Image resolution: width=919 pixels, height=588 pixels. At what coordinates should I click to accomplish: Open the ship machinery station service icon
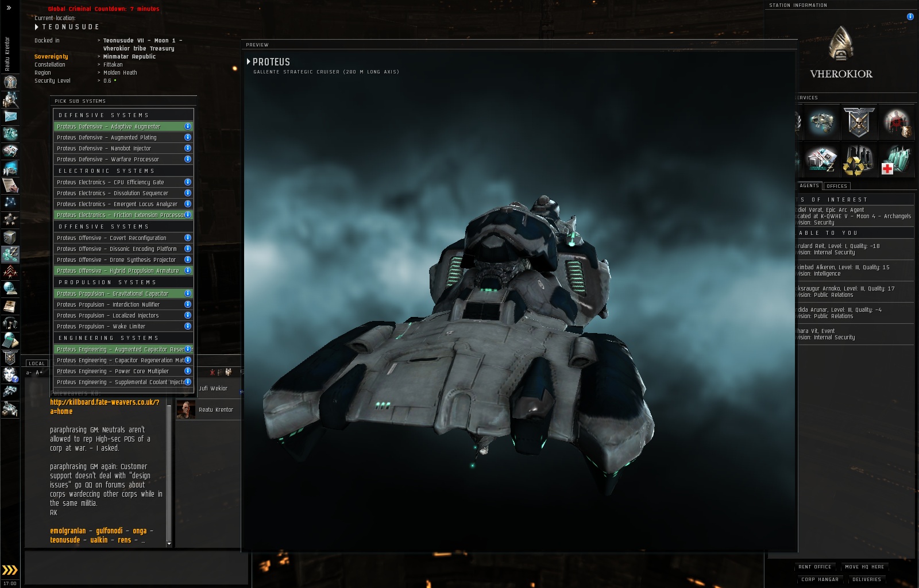821,123
